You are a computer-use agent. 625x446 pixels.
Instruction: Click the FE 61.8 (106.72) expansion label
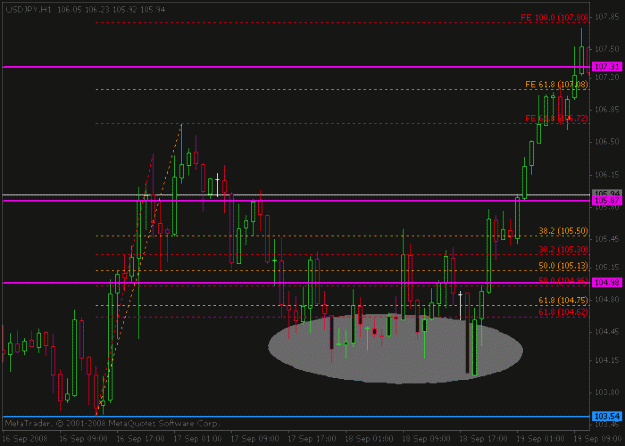[556, 118]
